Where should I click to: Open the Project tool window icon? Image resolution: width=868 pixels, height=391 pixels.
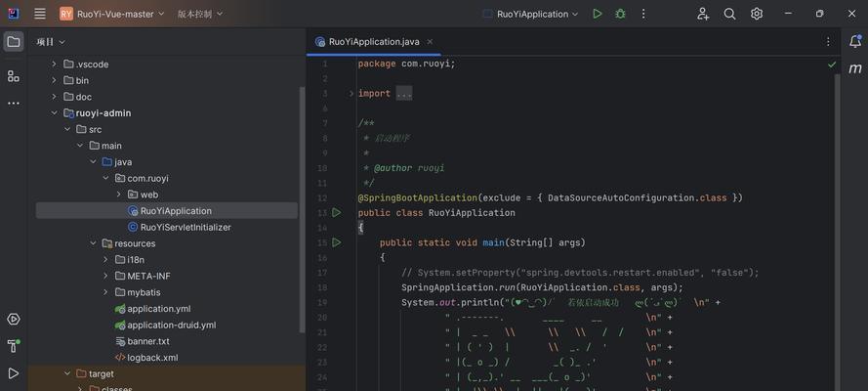[x=14, y=41]
